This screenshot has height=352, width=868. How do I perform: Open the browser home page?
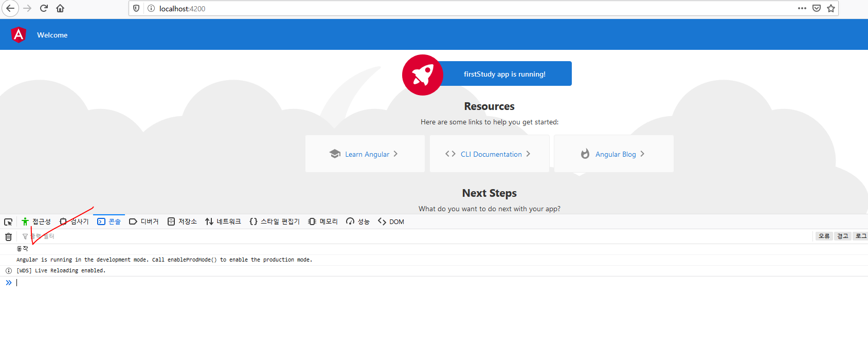coord(60,8)
